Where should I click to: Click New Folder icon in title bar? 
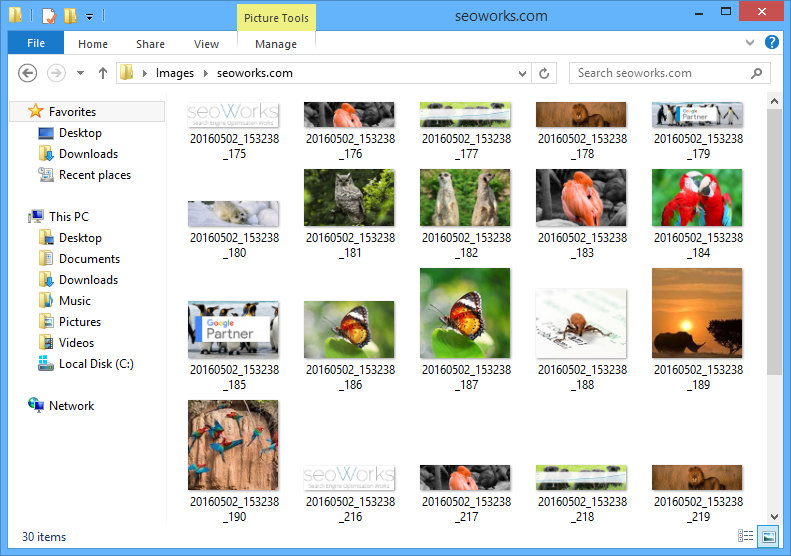(x=69, y=16)
